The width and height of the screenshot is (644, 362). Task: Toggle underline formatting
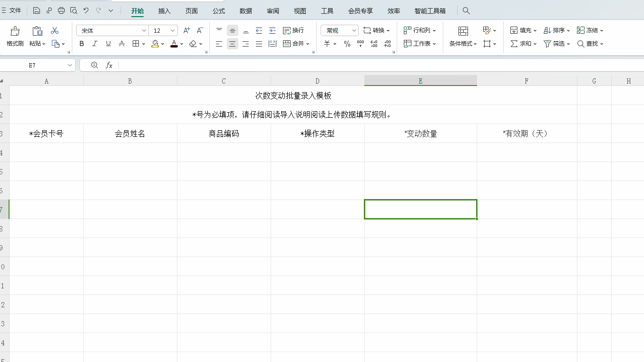[108, 44]
